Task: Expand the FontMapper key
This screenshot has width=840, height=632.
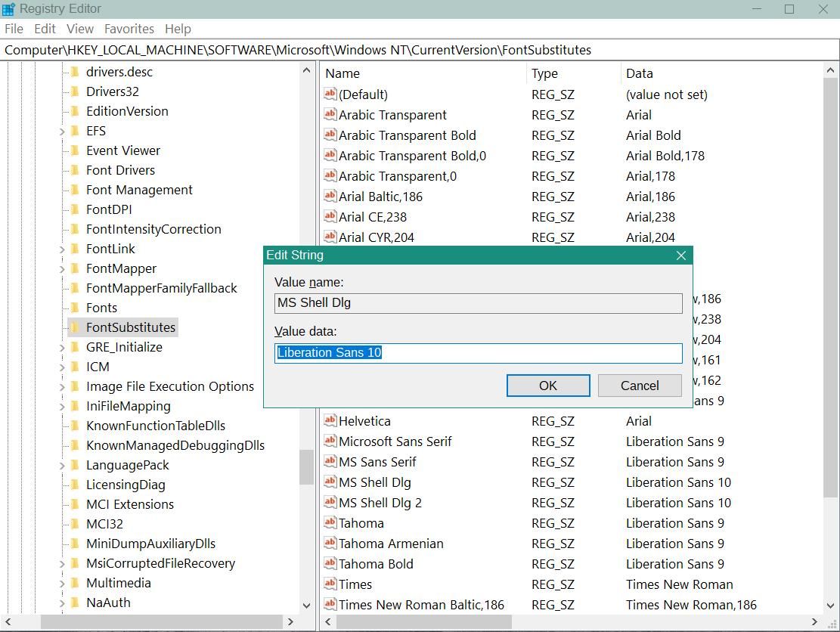Action: tap(61, 269)
